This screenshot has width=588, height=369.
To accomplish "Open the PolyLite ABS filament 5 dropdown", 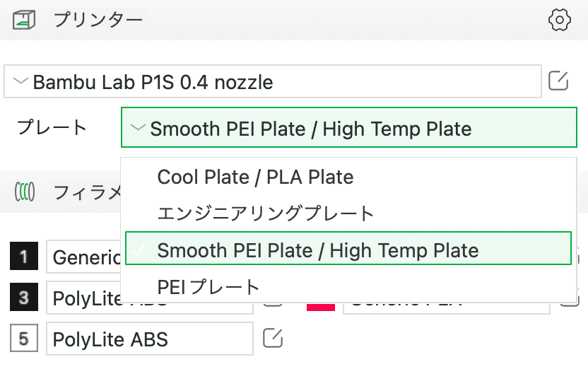I will click(150, 339).
